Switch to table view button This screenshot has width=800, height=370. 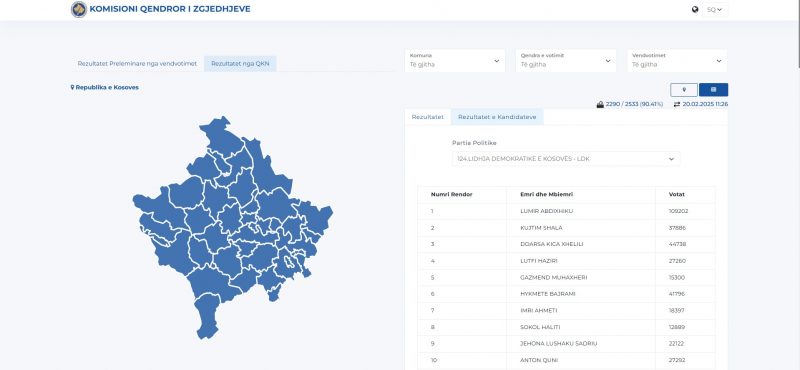point(713,90)
